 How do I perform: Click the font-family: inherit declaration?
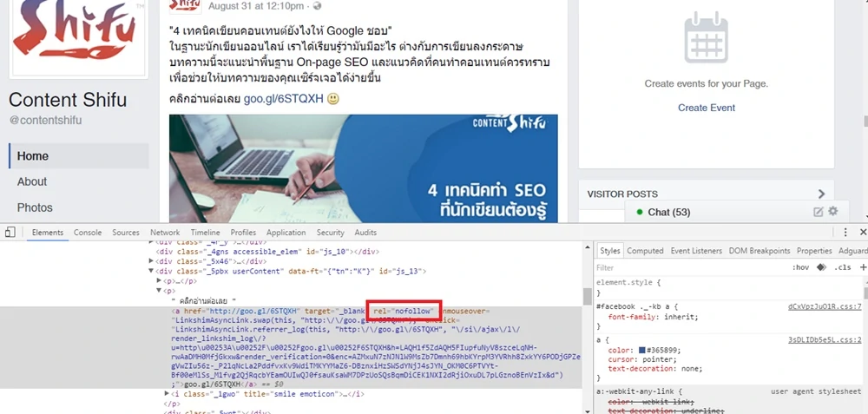[x=654, y=317]
